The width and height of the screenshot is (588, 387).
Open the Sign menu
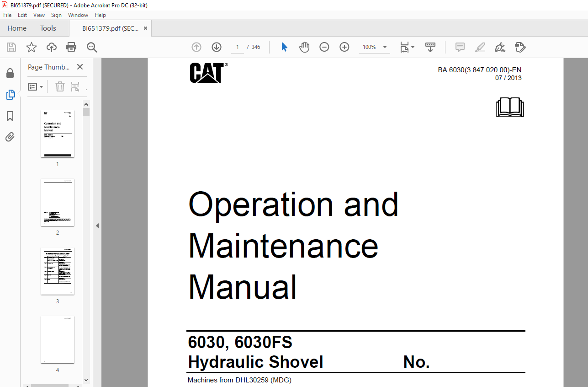click(56, 15)
